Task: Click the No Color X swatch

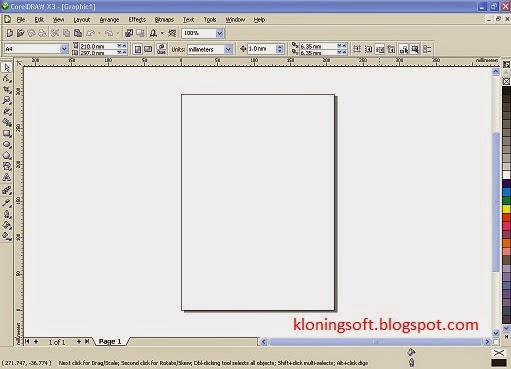Action: [506, 81]
